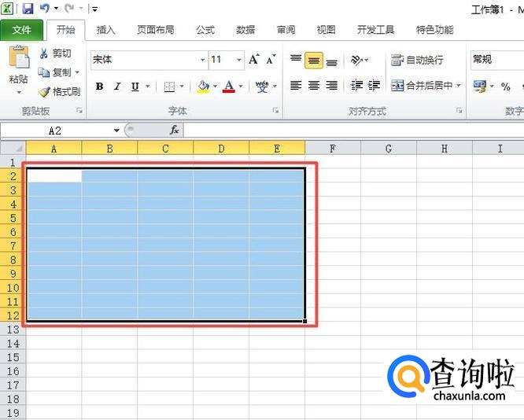Switch to the Home (开始) tab

click(x=65, y=30)
